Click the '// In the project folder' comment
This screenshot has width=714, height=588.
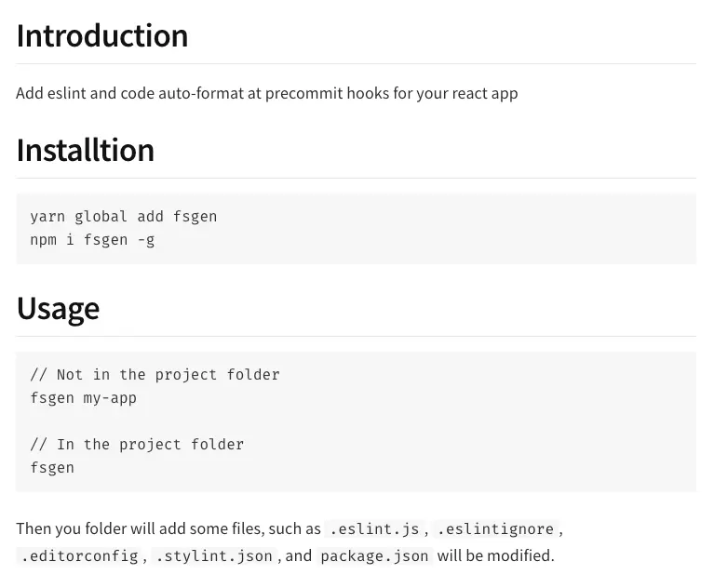137,444
